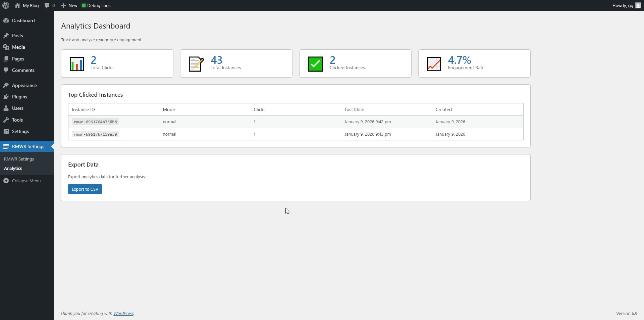Click the comments bubble icon in the toolbar

(47, 5)
